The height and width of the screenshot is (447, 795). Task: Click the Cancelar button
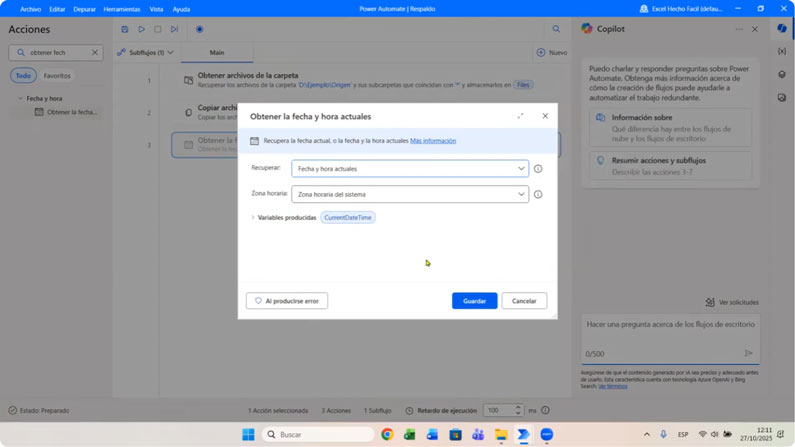pyautogui.click(x=524, y=301)
